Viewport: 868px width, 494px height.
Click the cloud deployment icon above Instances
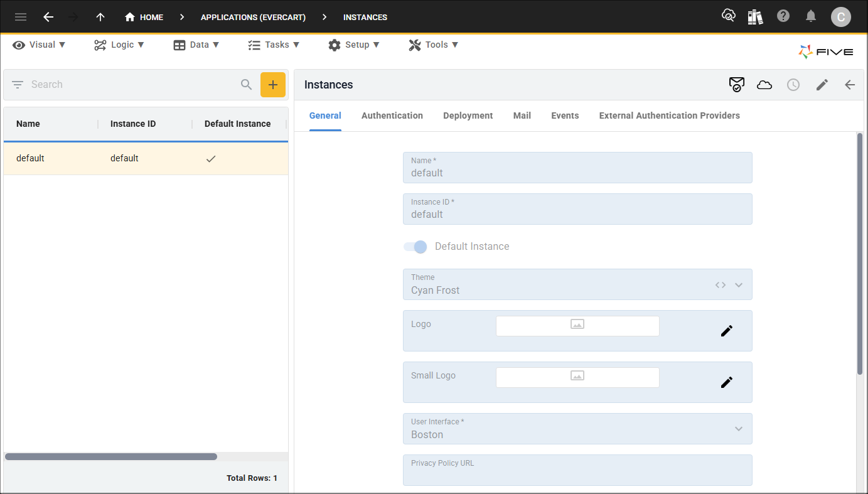pyautogui.click(x=764, y=84)
